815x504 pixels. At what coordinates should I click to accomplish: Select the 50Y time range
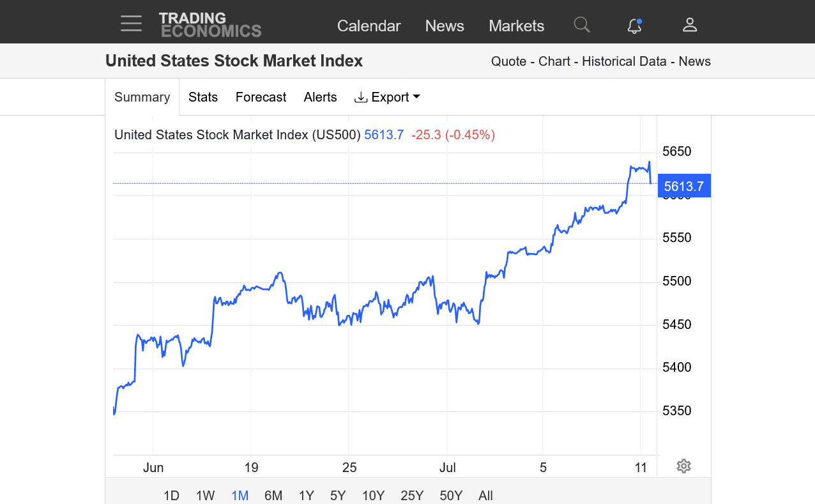[451, 496]
